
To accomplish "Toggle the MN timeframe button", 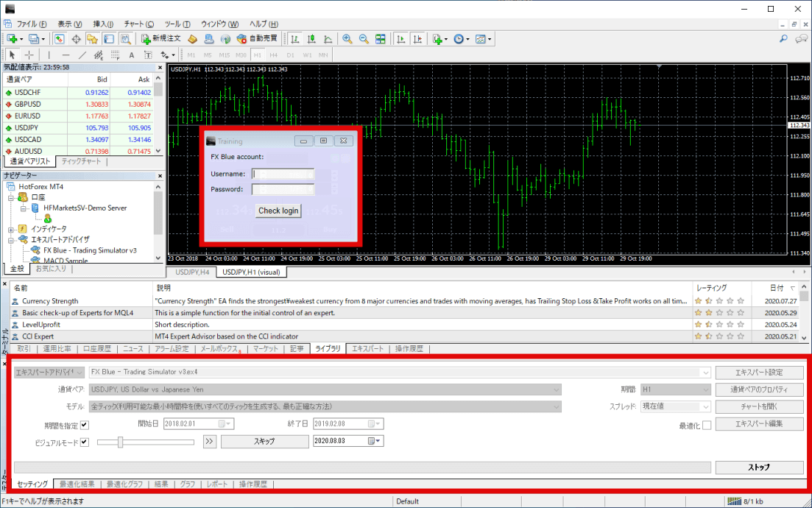I will 323,55.
